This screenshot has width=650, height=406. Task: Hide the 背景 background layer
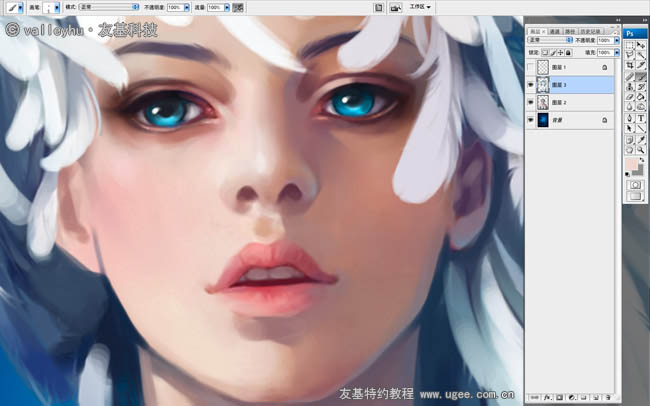pyautogui.click(x=530, y=120)
